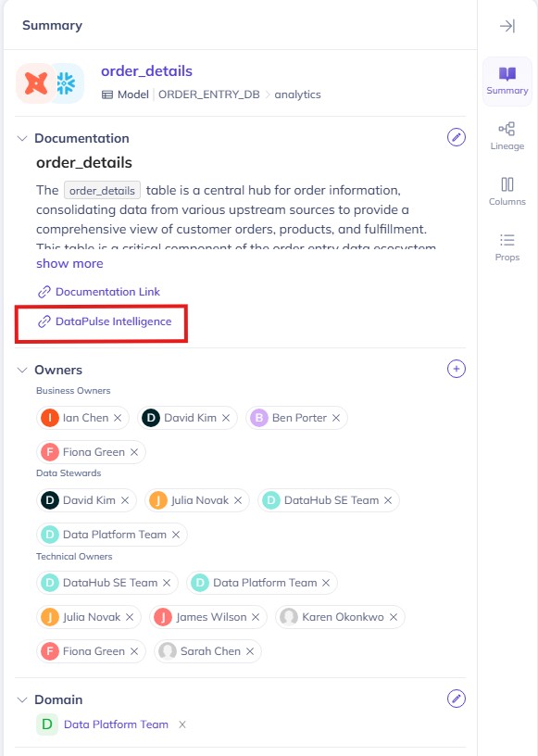Click the Snowflake platform logo icon

pos(67,83)
